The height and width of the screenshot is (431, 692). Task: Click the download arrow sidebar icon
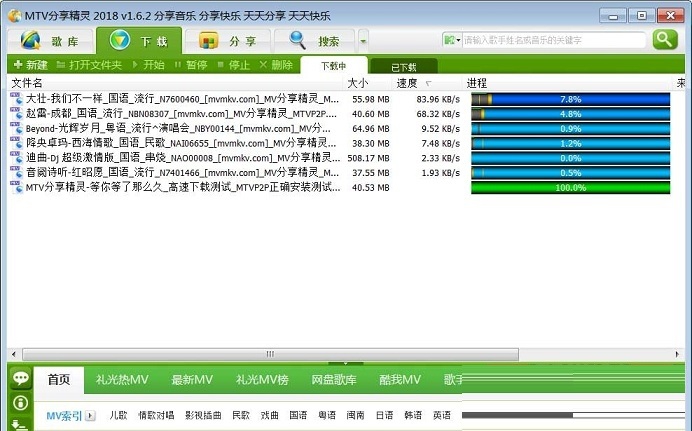(x=19, y=425)
